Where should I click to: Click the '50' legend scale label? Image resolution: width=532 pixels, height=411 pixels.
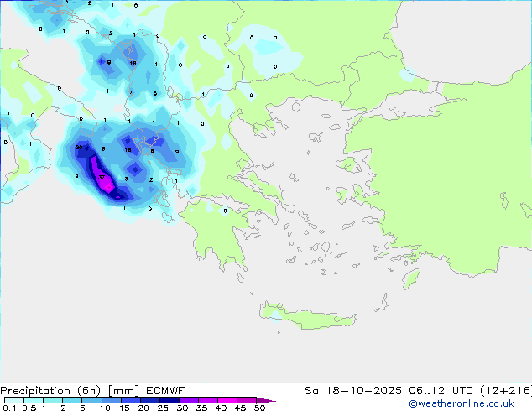(x=259, y=408)
